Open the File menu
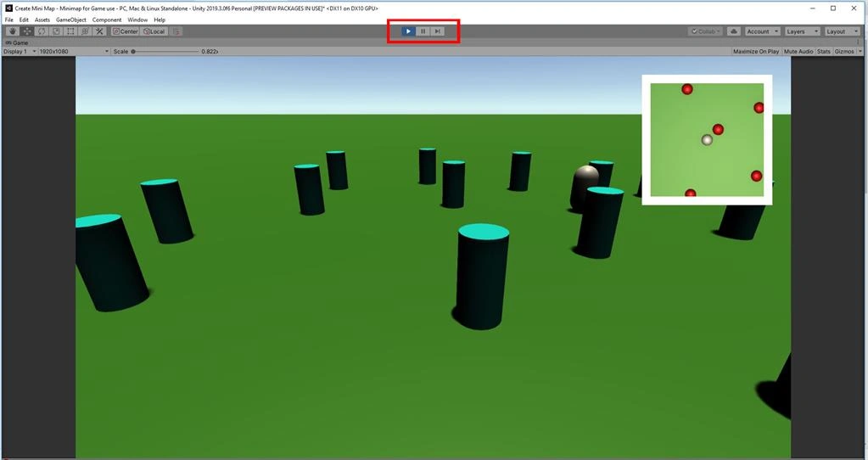868x460 pixels. pyautogui.click(x=8, y=20)
